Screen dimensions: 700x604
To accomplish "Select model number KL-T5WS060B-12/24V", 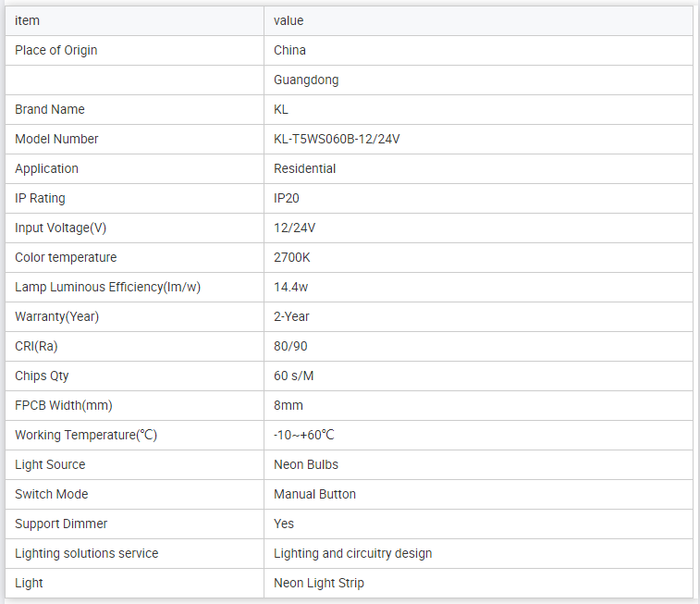I will click(x=337, y=139).
